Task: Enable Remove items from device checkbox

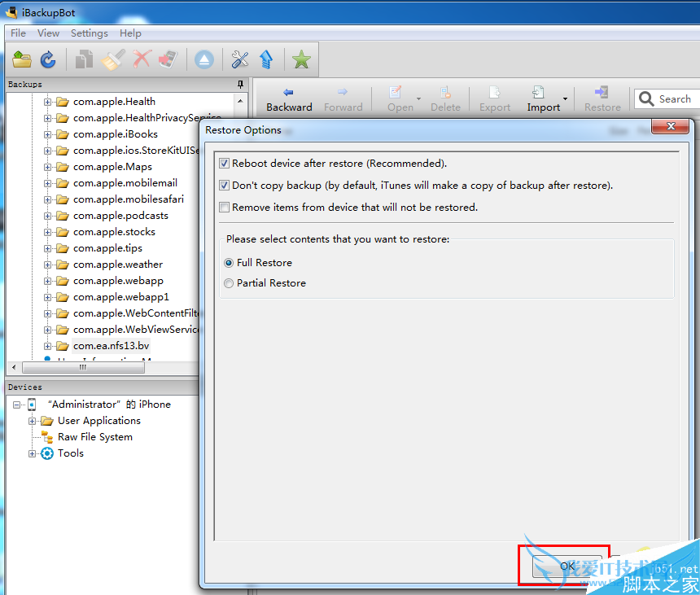Action: [x=224, y=207]
